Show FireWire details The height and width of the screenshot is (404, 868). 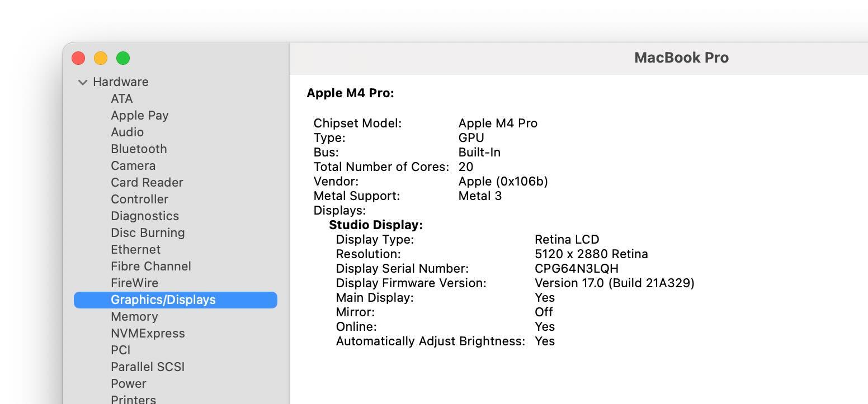[134, 283]
